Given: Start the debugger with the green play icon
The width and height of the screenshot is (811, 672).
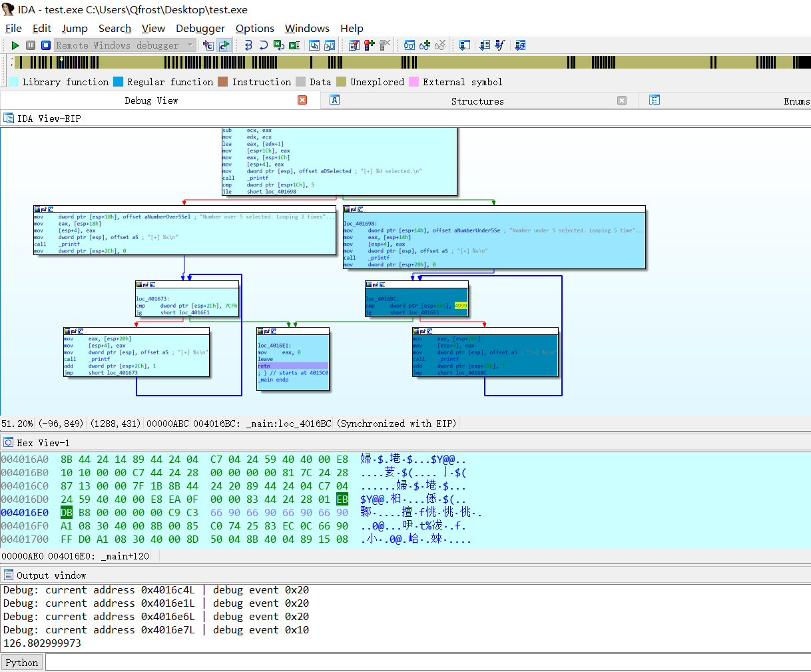Looking at the screenshot, I should pos(15,45).
